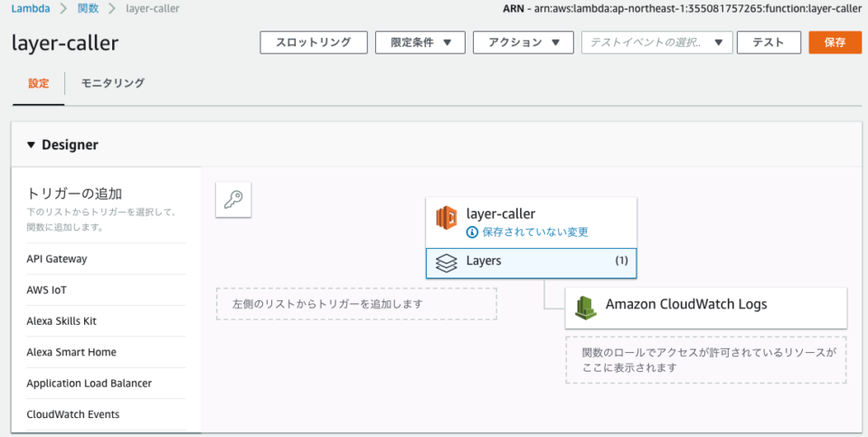Image resolution: width=868 pixels, height=437 pixels.
Task: Click the layer-caller page heading
Action: 65,43
